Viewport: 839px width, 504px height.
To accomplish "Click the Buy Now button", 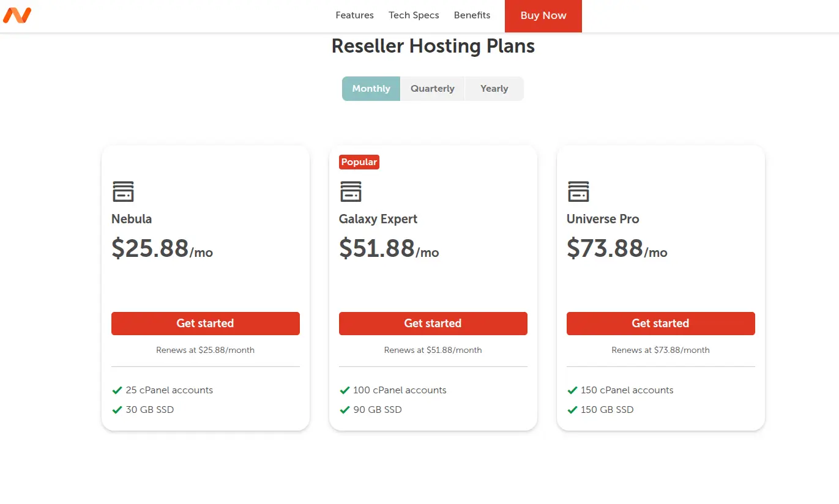I will [x=543, y=16].
